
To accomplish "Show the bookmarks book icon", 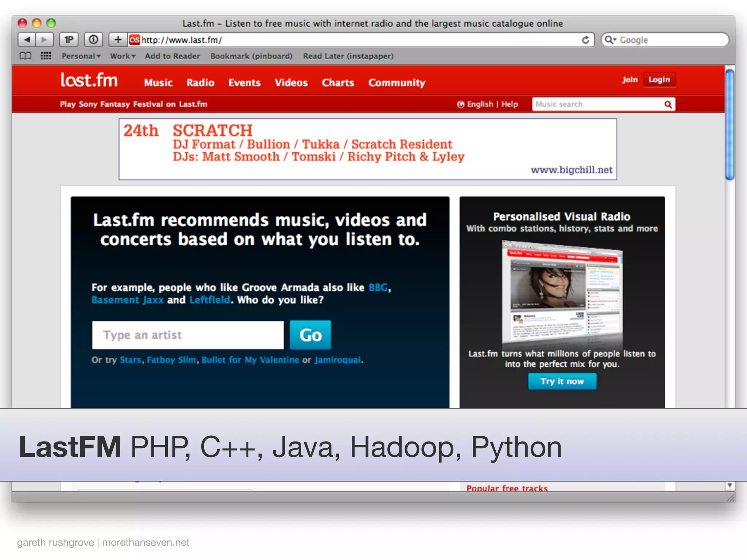I will [25, 56].
